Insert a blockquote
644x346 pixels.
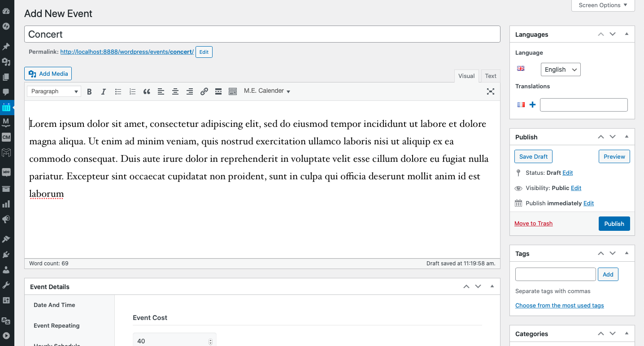point(147,91)
